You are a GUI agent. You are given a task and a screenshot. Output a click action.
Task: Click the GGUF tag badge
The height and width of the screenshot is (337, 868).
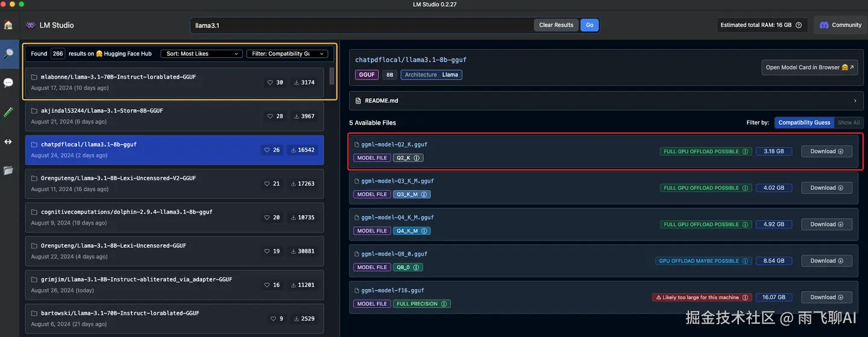(366, 75)
